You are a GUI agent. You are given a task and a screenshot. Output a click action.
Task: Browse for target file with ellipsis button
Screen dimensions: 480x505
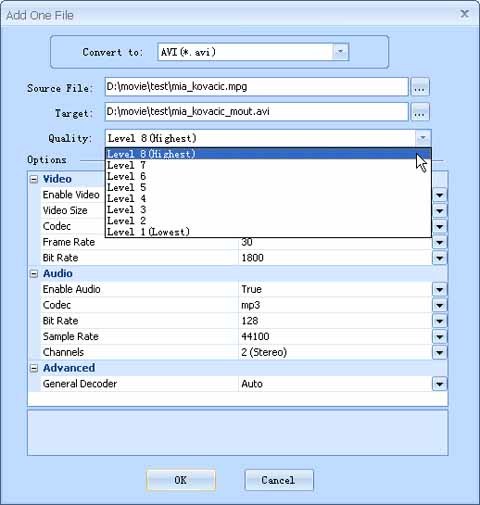coord(420,112)
